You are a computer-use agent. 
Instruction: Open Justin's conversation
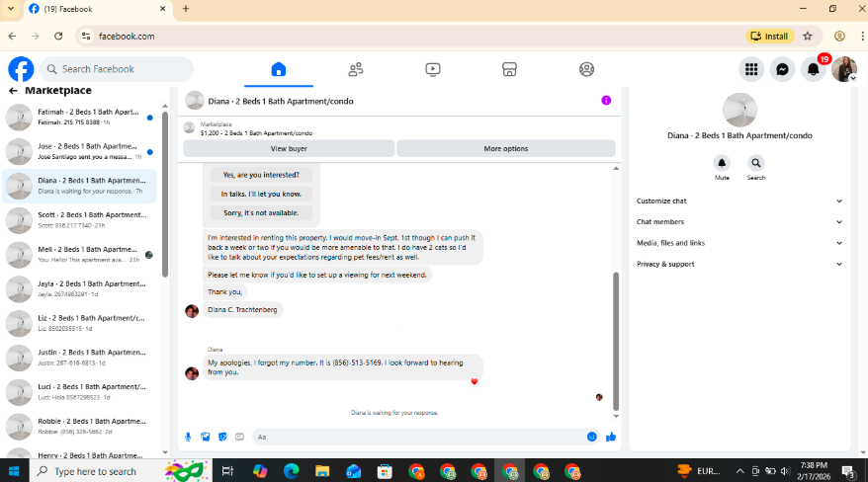click(x=80, y=358)
